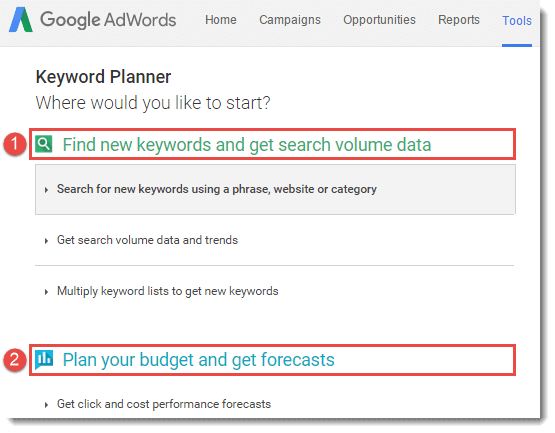This screenshot has height=433, width=555.
Task: Click 'Plan your budget and get forecasts' heading
Action: [199, 360]
